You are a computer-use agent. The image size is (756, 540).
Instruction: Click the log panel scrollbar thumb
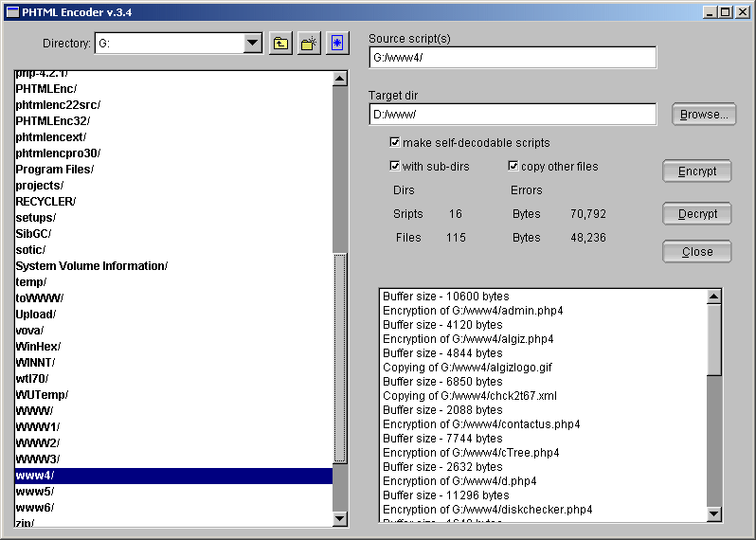tap(714, 339)
